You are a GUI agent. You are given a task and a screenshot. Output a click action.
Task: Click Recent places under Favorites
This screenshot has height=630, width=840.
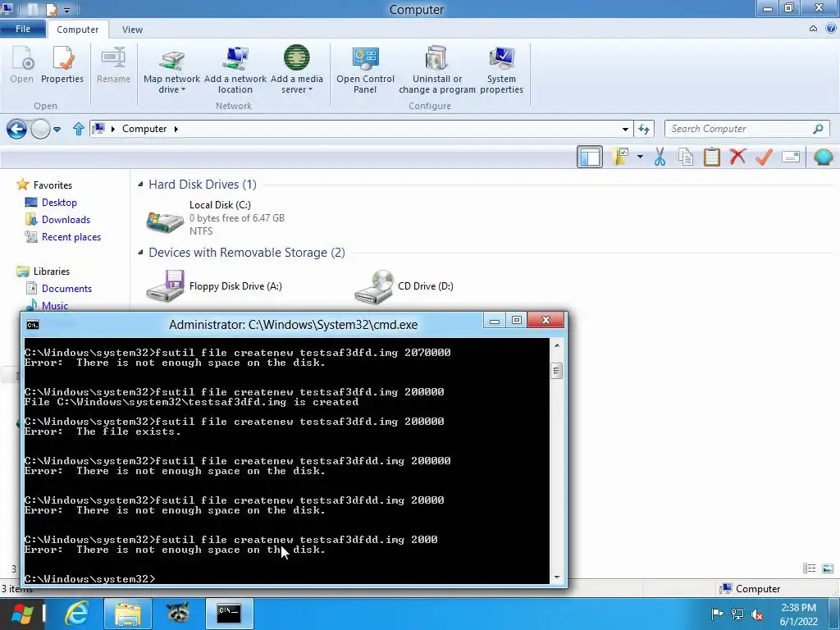pyautogui.click(x=71, y=237)
